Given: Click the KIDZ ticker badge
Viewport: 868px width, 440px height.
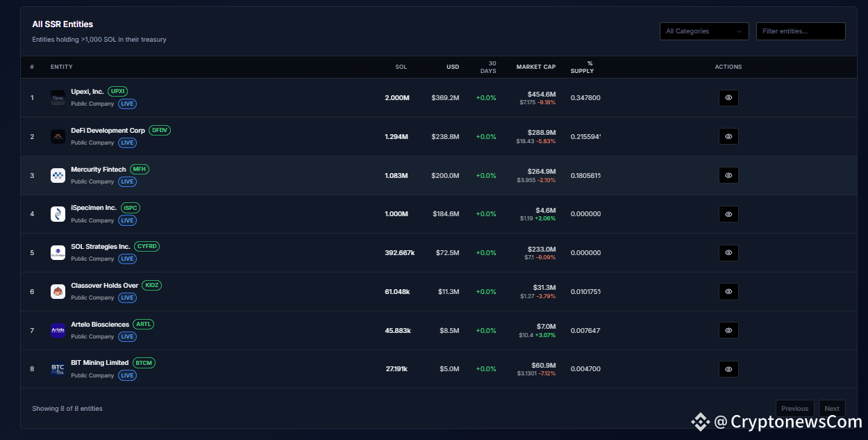Looking at the screenshot, I should pyautogui.click(x=151, y=286).
